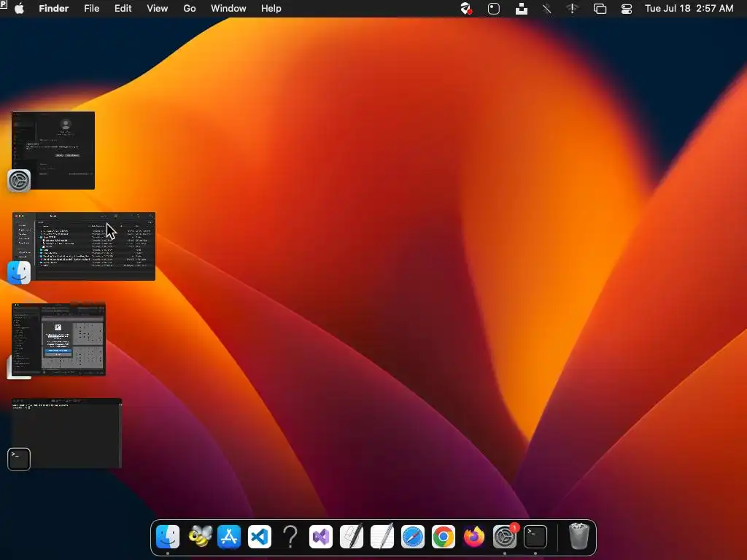Open the Finder application menu
Viewport: 747px width, 560px height.
54,9
